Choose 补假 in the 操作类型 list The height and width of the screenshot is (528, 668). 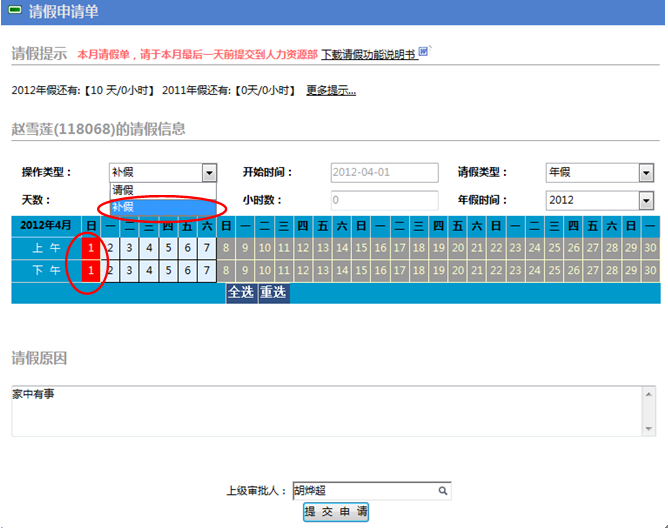coord(163,208)
